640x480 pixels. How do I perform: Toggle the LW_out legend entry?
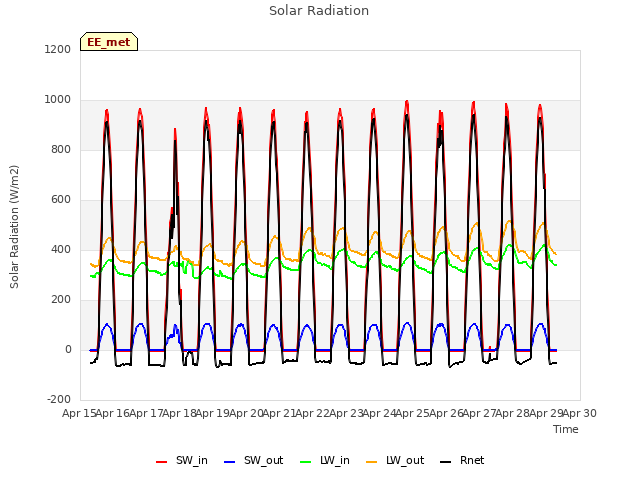coord(395,461)
